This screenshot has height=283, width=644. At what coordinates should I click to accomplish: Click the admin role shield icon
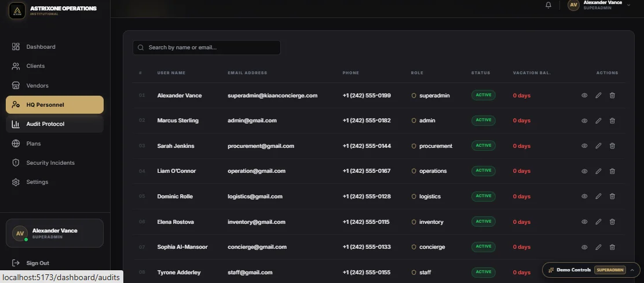click(x=414, y=121)
